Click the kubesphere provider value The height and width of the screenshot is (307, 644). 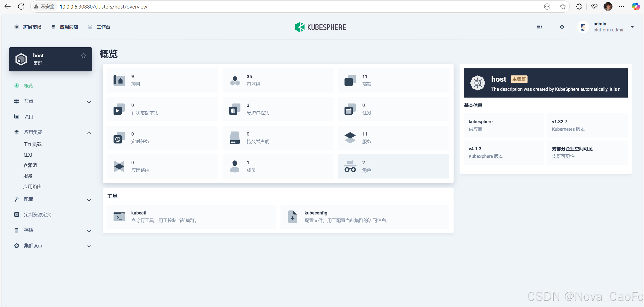tap(480, 122)
